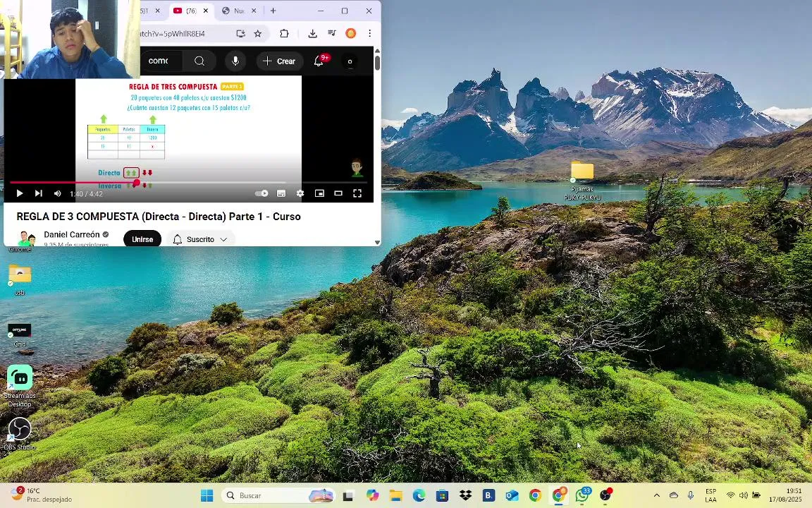812x508 pixels.
Task: Skip to the next video
Action: [x=38, y=193]
